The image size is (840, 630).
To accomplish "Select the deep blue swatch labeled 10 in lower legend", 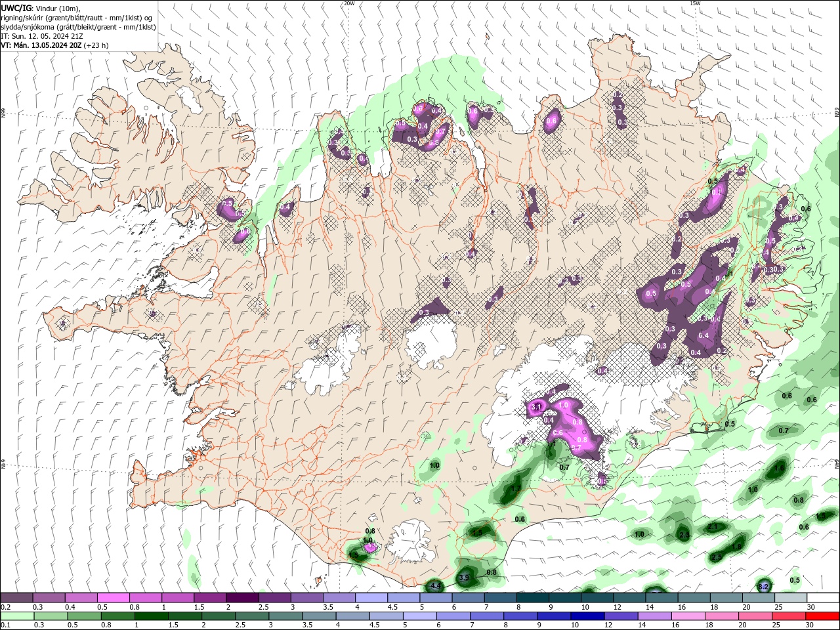I will tap(587, 616).
